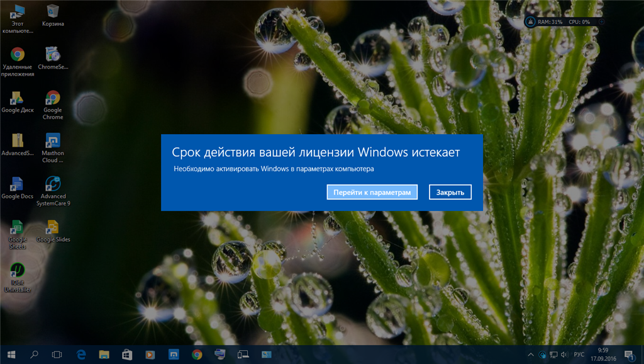This screenshot has width=644, height=364.
Task: Select the IObit Uninstaller desktop shortcut
Action: (17, 278)
